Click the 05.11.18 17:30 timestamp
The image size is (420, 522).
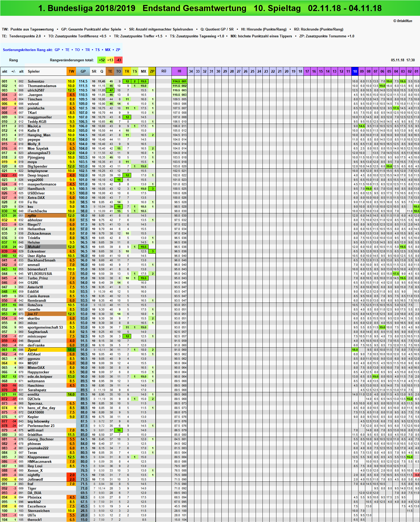coord(403,60)
